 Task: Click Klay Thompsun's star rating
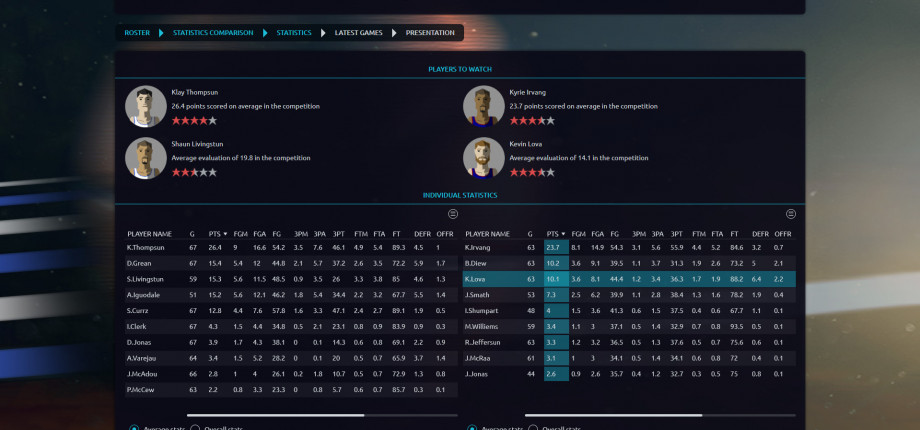194,121
